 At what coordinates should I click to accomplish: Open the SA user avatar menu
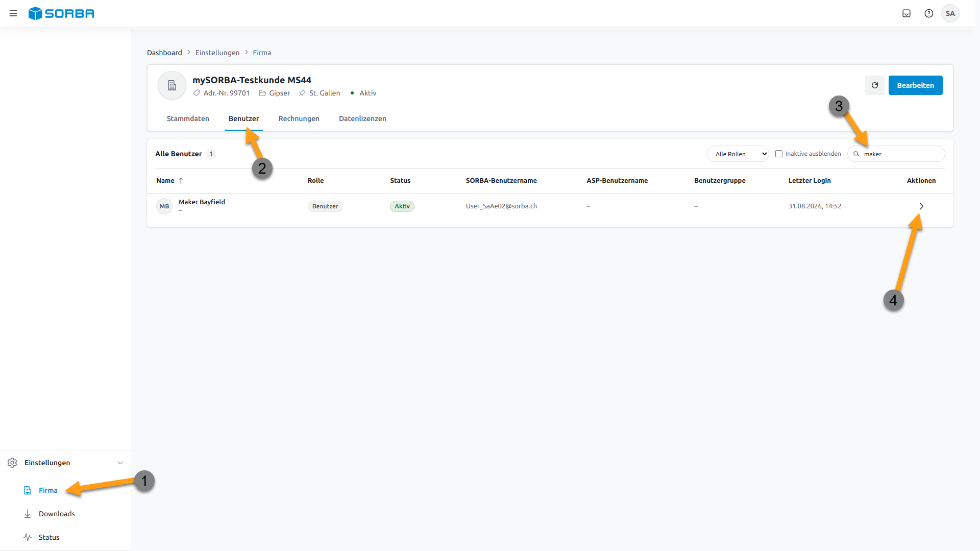click(950, 13)
